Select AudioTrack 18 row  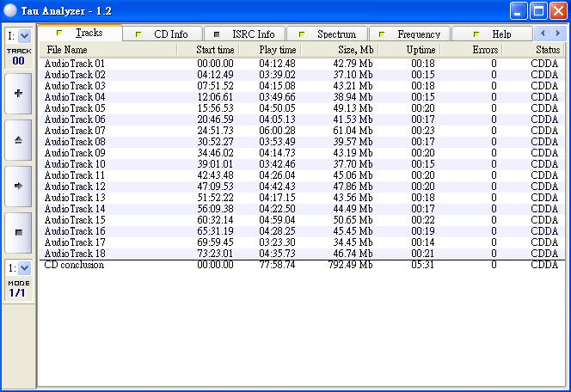(302, 254)
